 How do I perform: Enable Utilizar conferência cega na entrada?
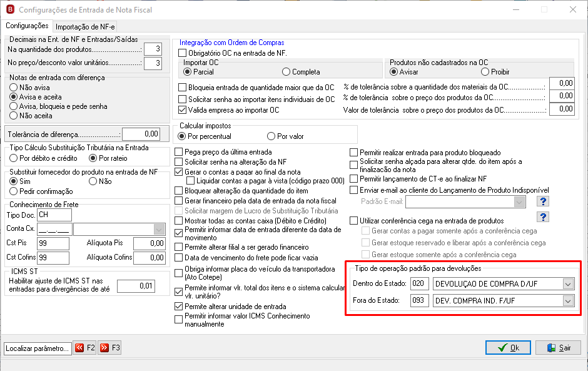pos(353,221)
